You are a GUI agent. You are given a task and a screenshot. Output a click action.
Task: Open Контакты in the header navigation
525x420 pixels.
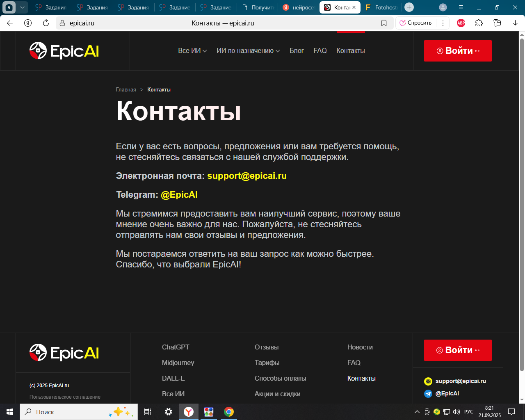(351, 51)
